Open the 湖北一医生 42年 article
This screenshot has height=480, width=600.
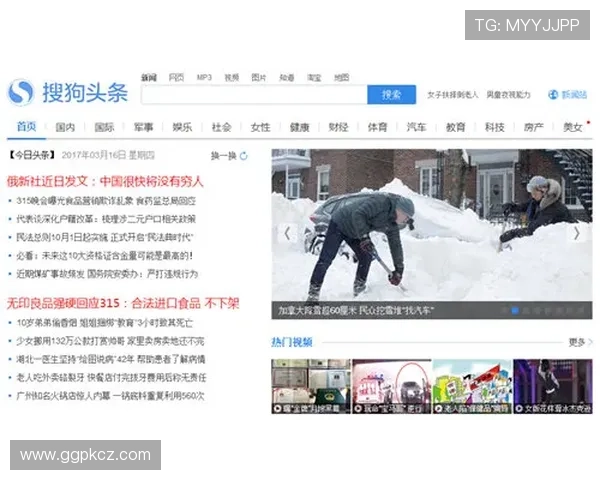click(x=111, y=359)
